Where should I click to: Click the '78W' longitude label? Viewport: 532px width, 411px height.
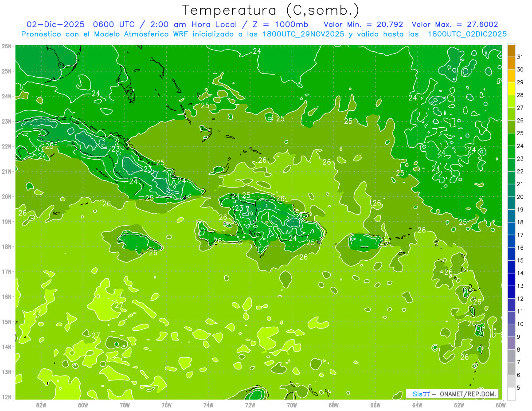point(125,405)
